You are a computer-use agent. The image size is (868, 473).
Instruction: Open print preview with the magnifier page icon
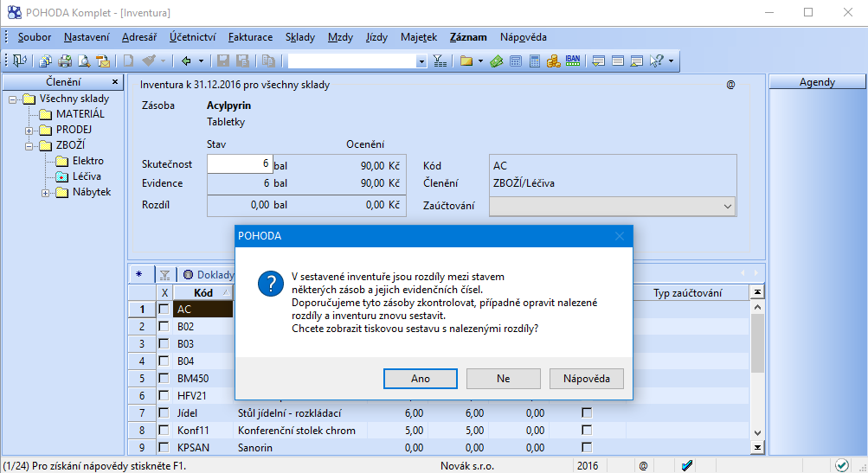click(x=84, y=61)
